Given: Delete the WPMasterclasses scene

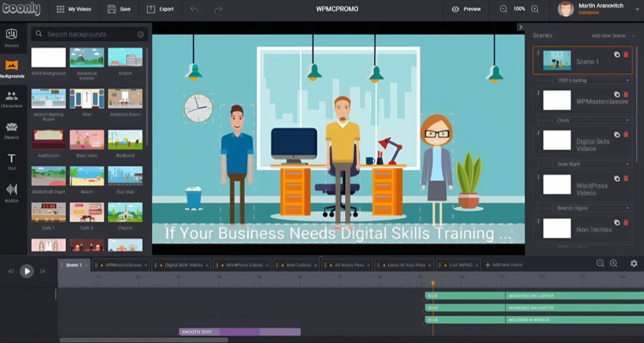Looking at the screenshot, I should click(x=626, y=94).
